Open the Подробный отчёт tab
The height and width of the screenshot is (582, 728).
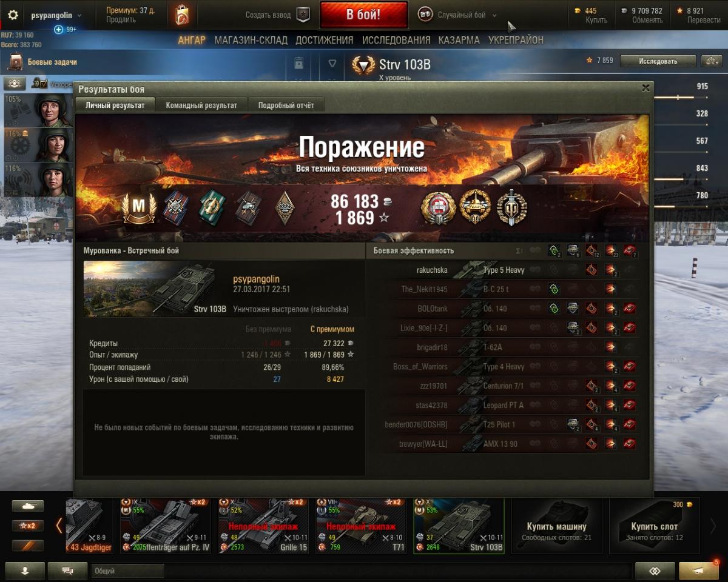[x=286, y=105]
